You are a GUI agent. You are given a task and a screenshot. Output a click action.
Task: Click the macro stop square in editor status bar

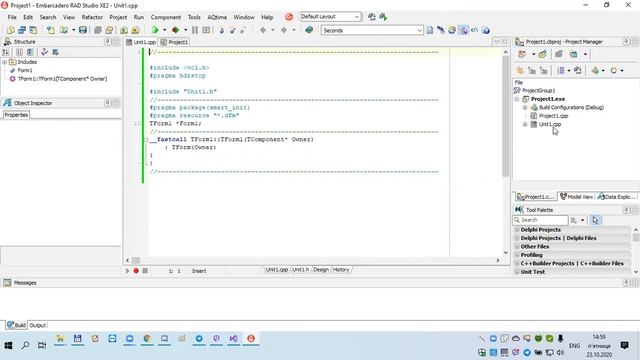145,271
